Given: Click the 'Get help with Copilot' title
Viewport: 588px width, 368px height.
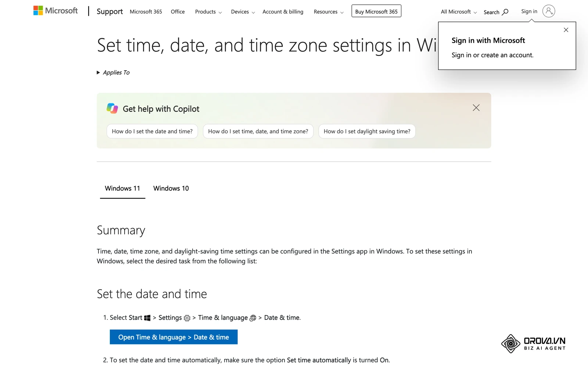Looking at the screenshot, I should tap(161, 109).
